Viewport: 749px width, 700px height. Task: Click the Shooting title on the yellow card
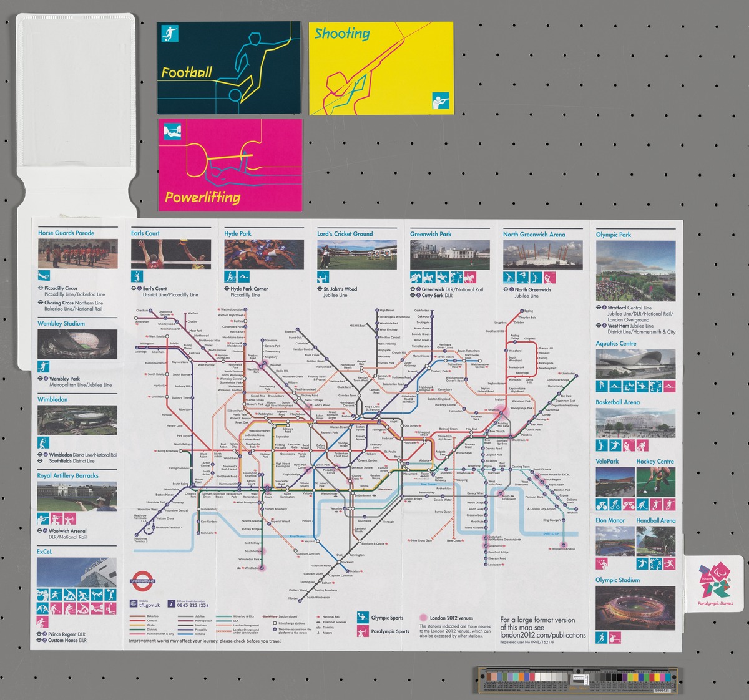pyautogui.click(x=342, y=33)
